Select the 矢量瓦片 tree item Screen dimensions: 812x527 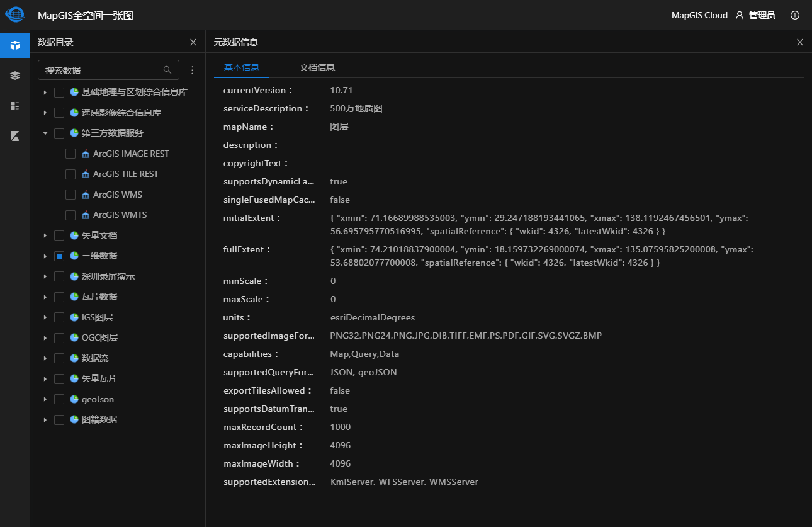coord(99,378)
